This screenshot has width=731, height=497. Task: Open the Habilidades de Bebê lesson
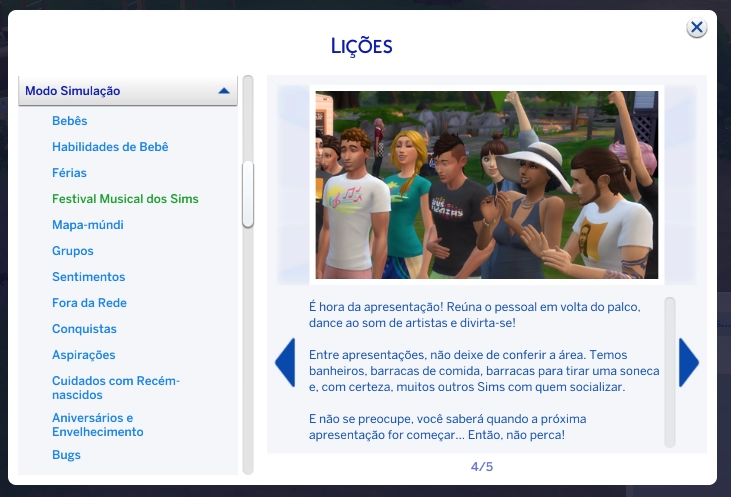point(110,147)
